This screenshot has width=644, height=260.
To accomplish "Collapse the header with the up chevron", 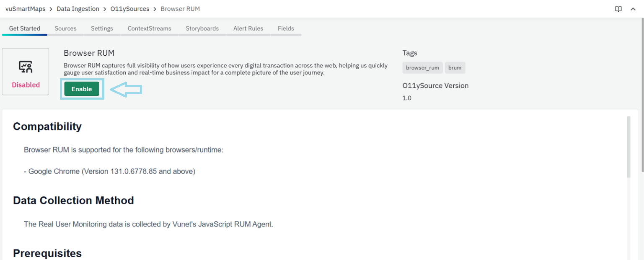I will click(633, 9).
